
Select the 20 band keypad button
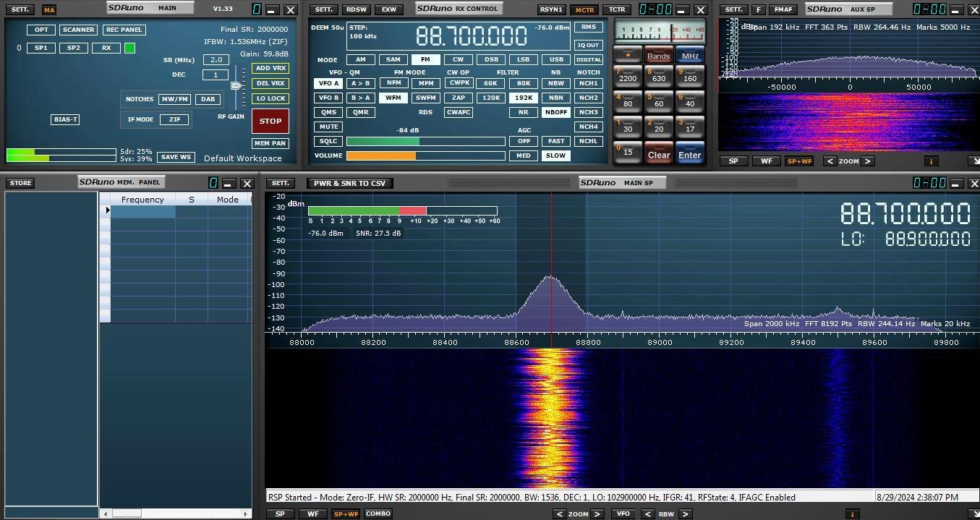(x=659, y=127)
